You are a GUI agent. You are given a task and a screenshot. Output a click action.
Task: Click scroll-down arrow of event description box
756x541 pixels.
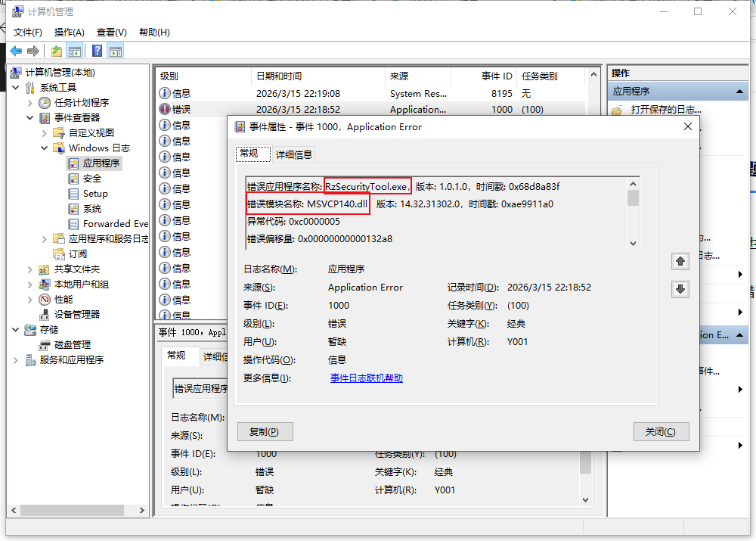tap(634, 243)
